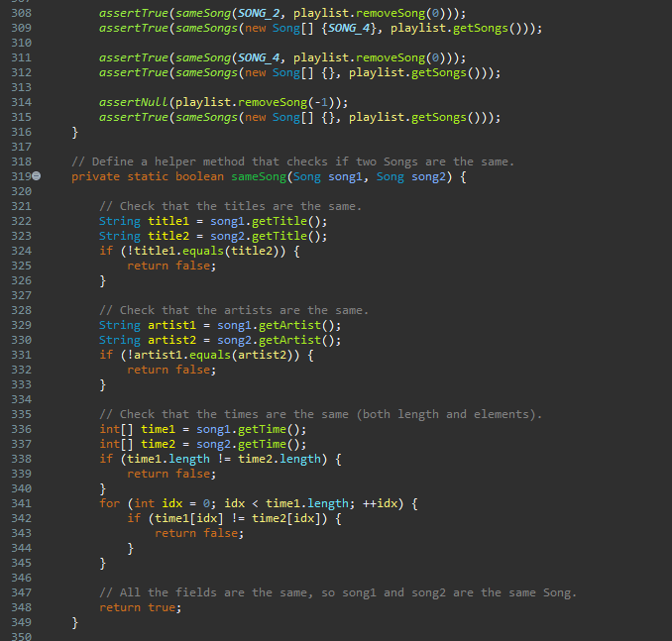
Task: Click 'song2' parameter on line 319
Action: (x=428, y=176)
